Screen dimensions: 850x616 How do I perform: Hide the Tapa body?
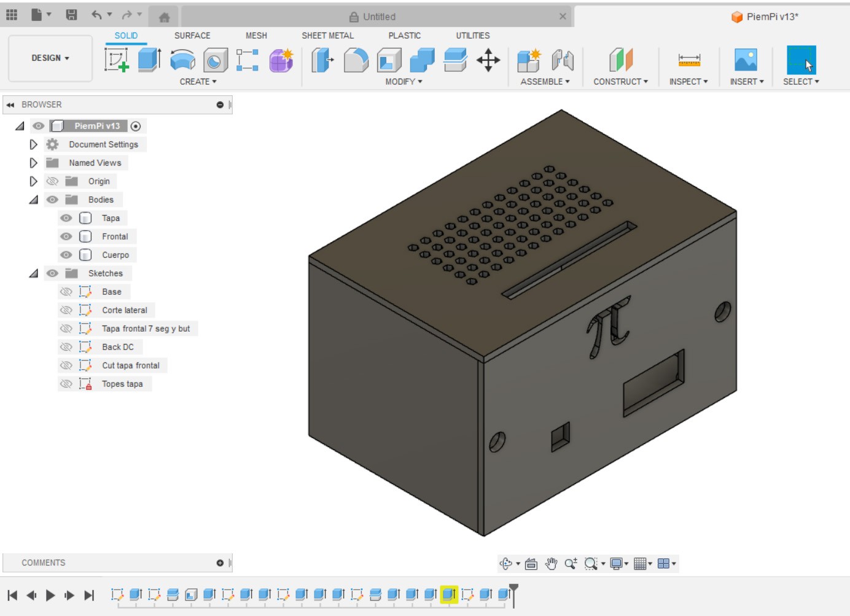pyautogui.click(x=66, y=218)
